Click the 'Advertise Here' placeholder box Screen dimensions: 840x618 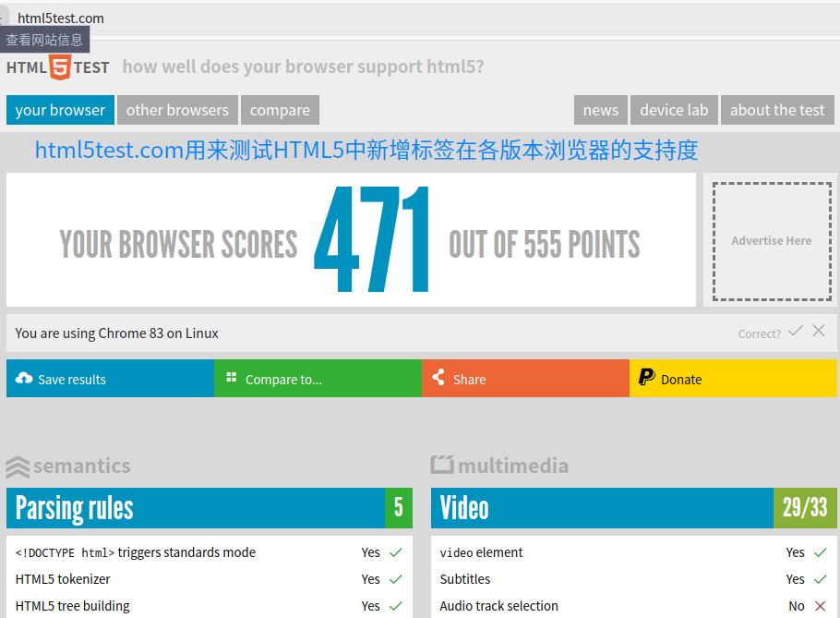[772, 241]
